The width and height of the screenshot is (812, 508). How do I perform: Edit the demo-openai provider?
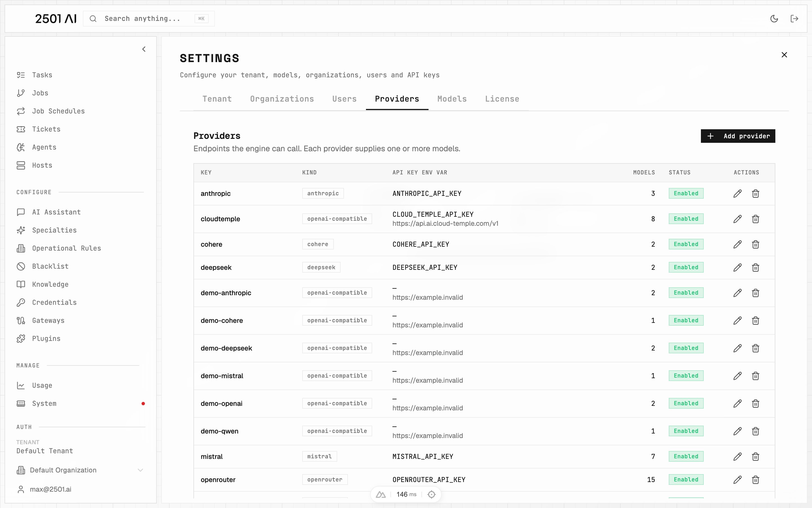(x=737, y=404)
